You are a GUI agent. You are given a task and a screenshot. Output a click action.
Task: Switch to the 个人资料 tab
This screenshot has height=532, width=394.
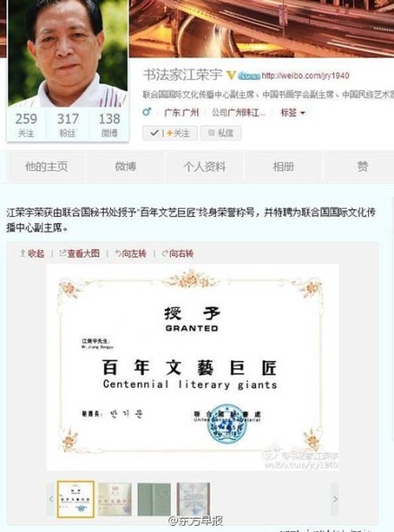point(204,167)
